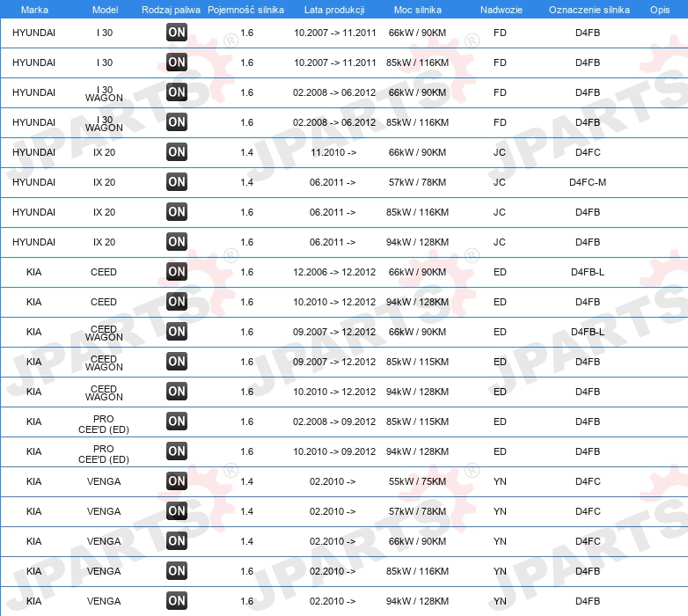
Task: Select ON icon in I 30 Wagon 85kW/116KM row
Action: coord(177,122)
